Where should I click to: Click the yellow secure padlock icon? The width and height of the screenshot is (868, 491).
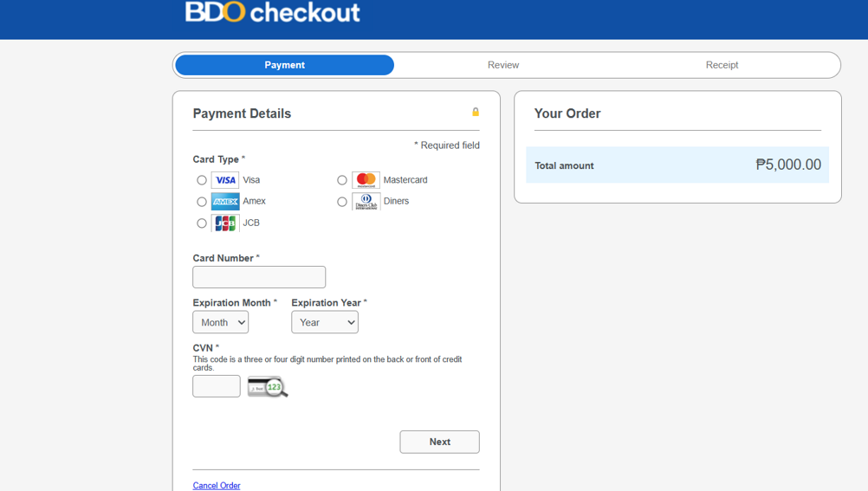[476, 112]
